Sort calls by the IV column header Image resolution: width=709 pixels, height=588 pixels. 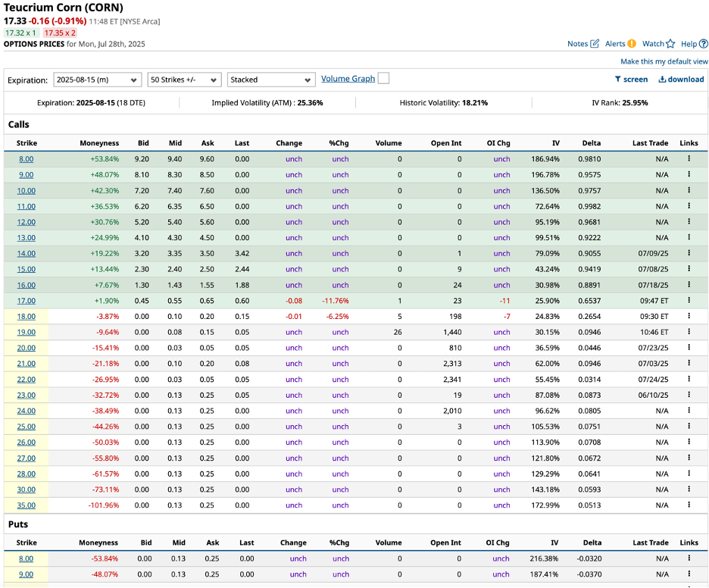click(555, 143)
